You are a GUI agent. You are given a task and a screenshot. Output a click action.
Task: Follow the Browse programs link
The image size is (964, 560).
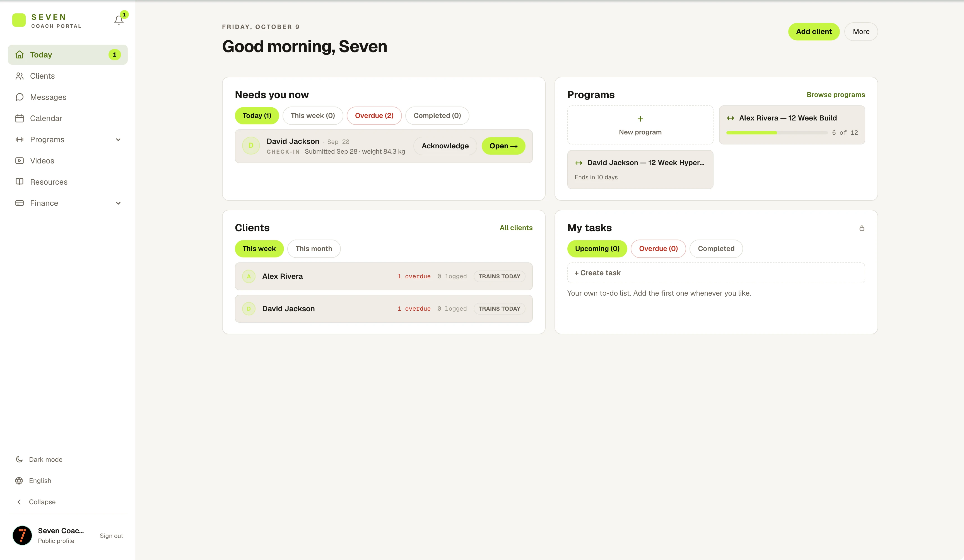[x=836, y=95]
